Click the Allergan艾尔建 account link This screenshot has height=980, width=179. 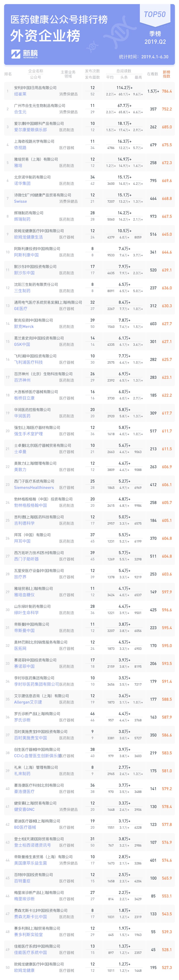point(28,702)
